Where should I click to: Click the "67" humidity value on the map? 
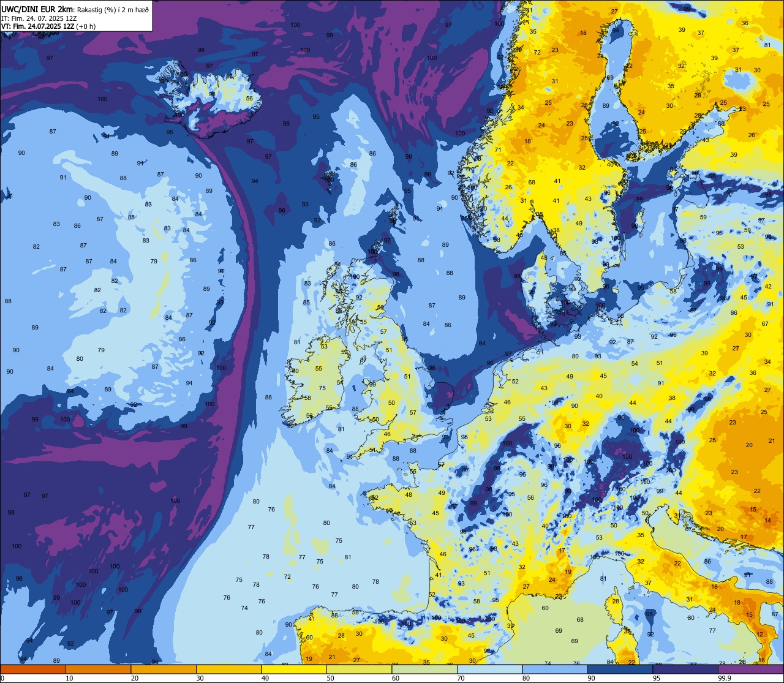coord(765,324)
